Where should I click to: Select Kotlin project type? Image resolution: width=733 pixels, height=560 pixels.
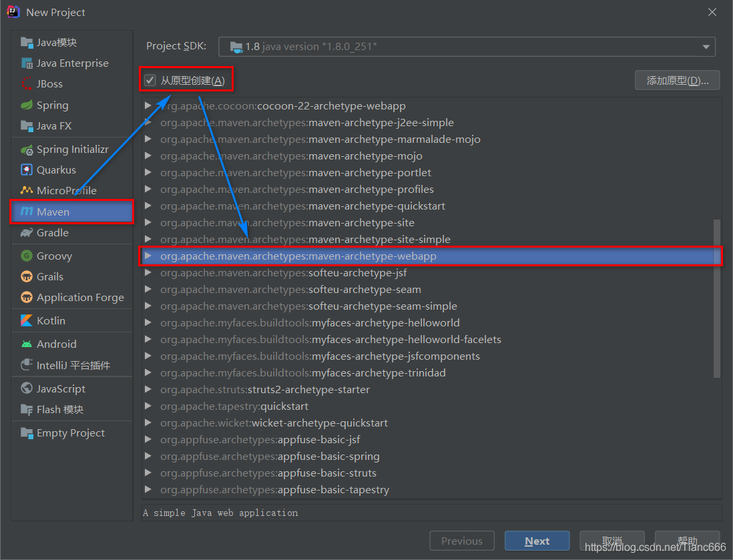pos(72,320)
